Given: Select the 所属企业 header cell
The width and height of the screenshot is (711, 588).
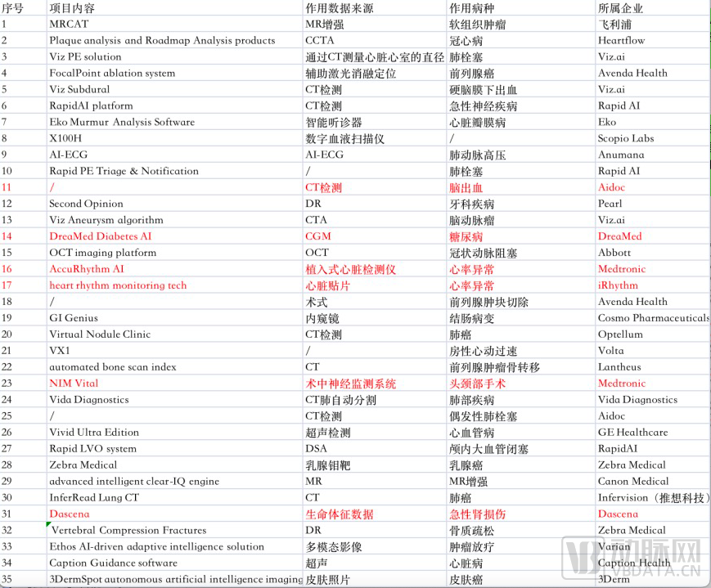Looking at the screenshot, I should pyautogui.click(x=620, y=7).
